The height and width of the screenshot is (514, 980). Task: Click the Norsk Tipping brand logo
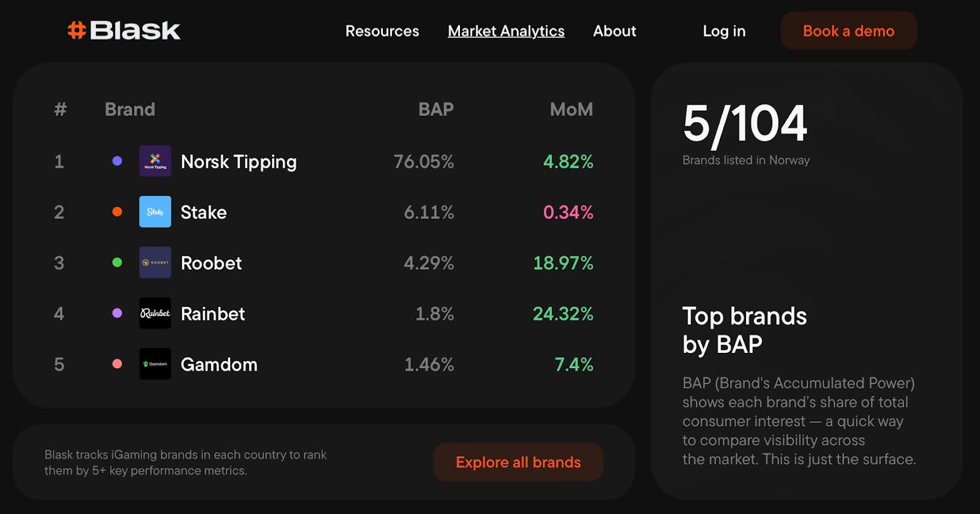(155, 161)
